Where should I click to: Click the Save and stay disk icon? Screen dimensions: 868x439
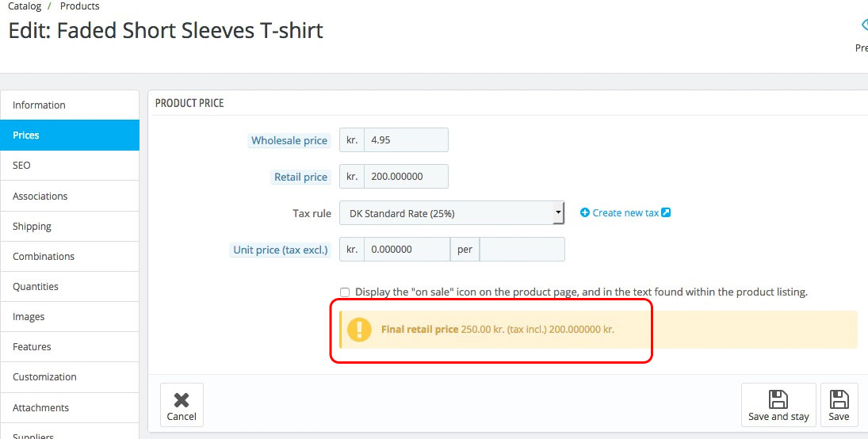pyautogui.click(x=778, y=399)
